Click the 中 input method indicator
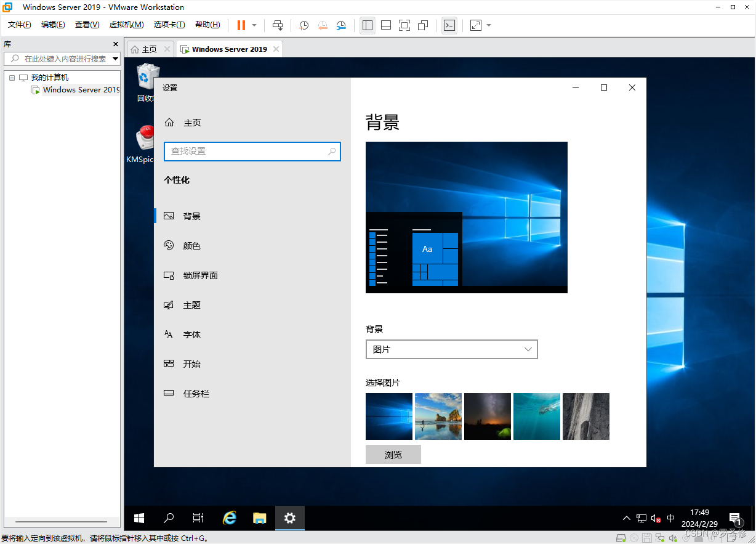756x544 pixels. pos(671,518)
